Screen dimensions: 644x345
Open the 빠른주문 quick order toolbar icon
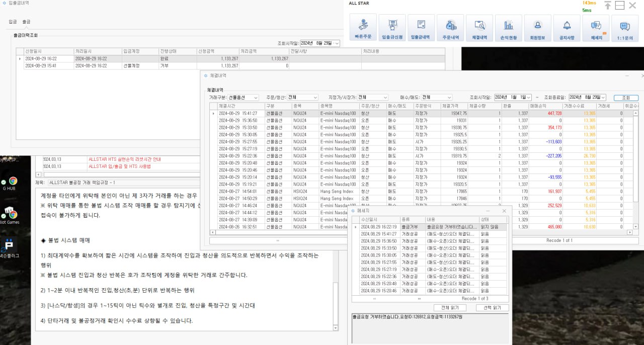click(363, 28)
